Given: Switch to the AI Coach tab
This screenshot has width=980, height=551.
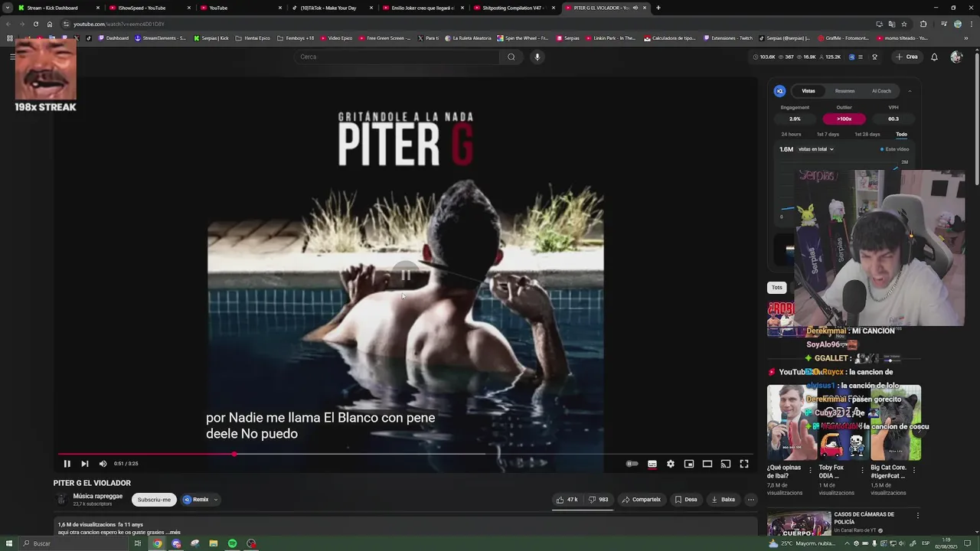Looking at the screenshot, I should tap(882, 91).
